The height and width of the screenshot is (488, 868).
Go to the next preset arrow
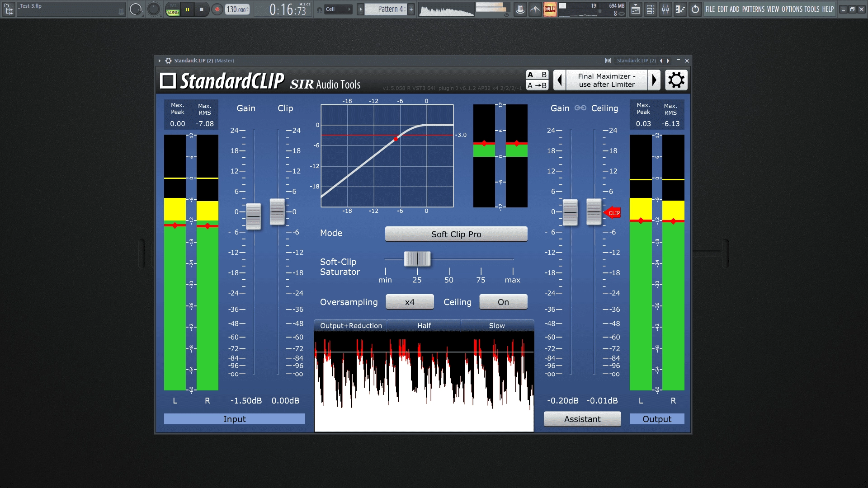(654, 80)
